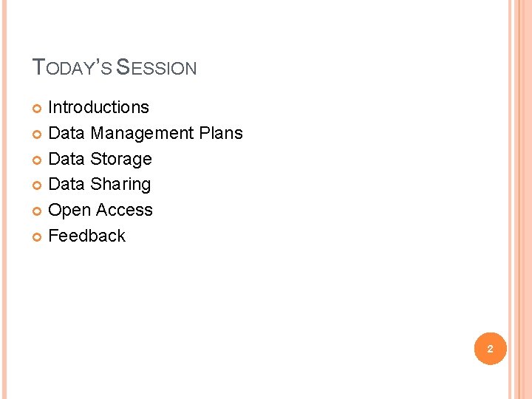Click the bullet marker next to Data Storage

pos(38,160)
